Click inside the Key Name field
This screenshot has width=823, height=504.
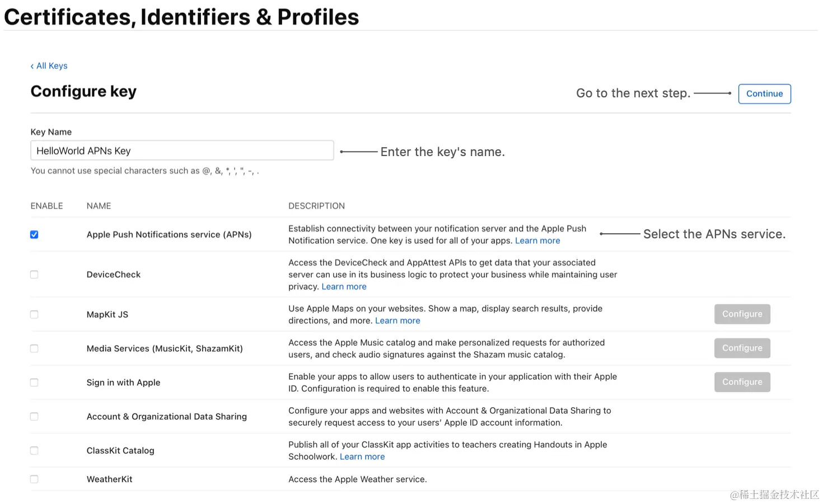click(182, 150)
